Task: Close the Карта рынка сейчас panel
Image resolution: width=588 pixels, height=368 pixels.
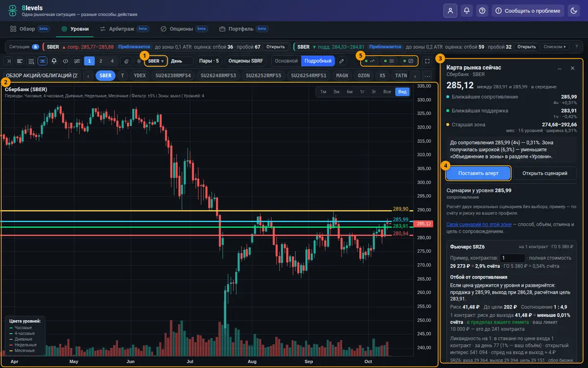Action: [x=572, y=68]
